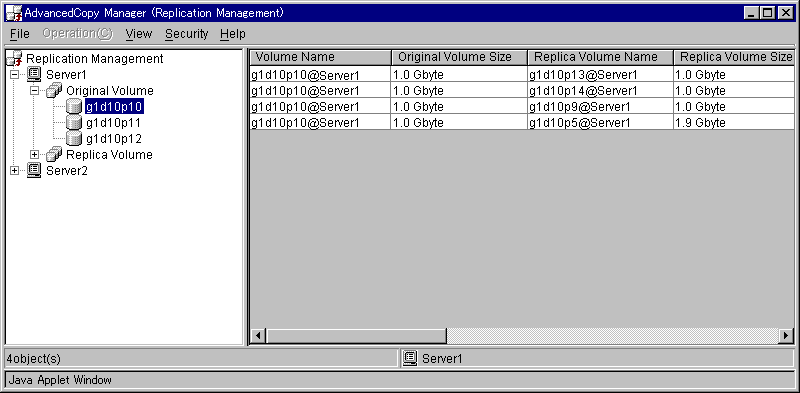Click the Replication Management root icon
The width and height of the screenshot is (800, 393).
tap(14, 59)
